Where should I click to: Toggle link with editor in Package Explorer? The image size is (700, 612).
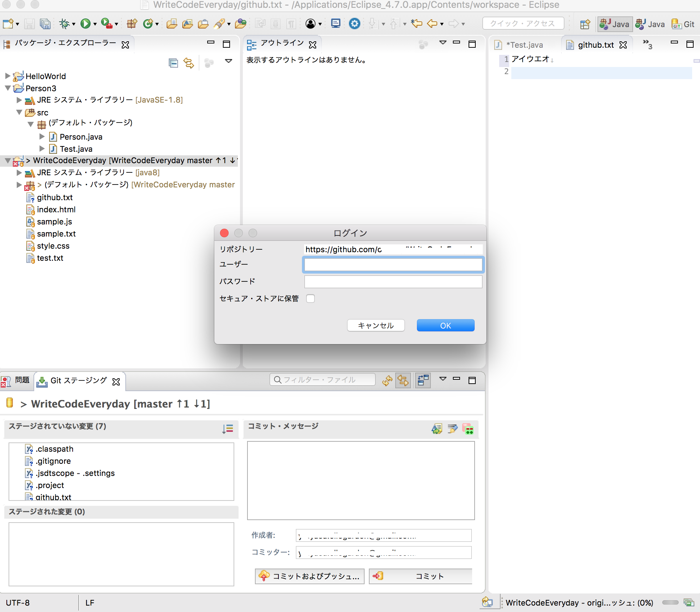188,63
